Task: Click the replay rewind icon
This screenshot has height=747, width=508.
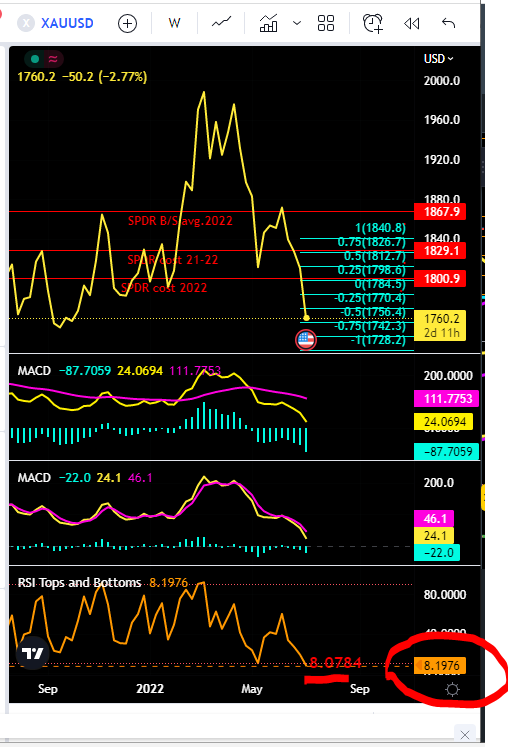Action: pos(412,23)
